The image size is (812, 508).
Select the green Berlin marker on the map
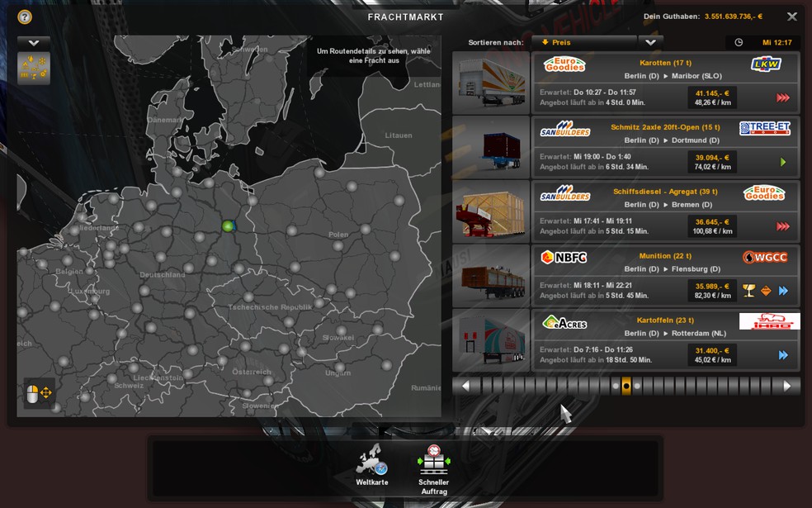tap(227, 226)
